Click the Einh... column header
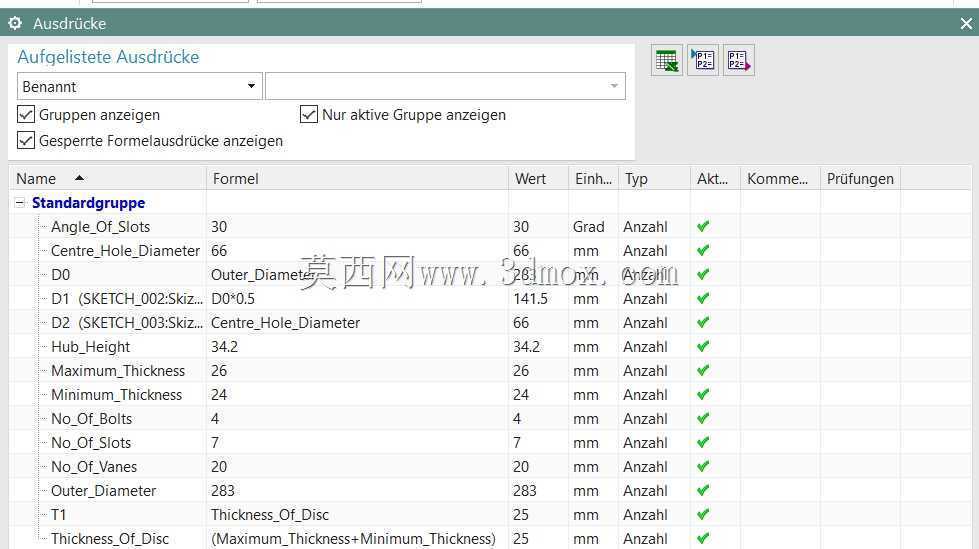Screen dimensions: 979x549 [x=593, y=179]
